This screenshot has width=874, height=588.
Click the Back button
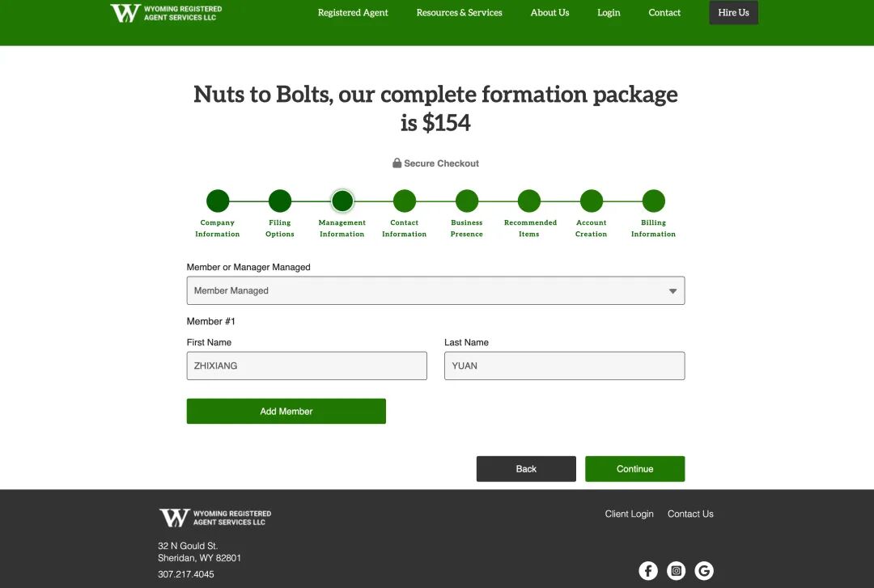click(526, 469)
